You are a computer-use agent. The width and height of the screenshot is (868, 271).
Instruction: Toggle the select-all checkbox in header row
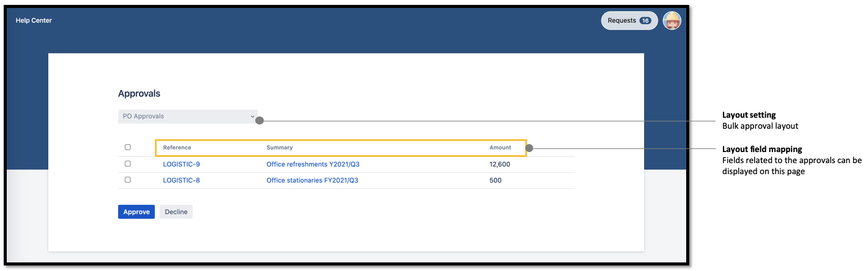127,147
